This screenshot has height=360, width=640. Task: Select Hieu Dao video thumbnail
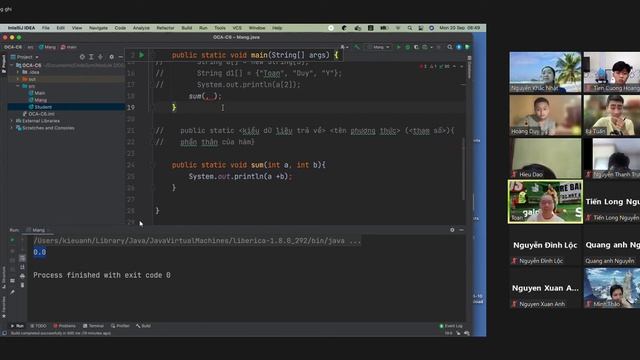click(x=545, y=158)
